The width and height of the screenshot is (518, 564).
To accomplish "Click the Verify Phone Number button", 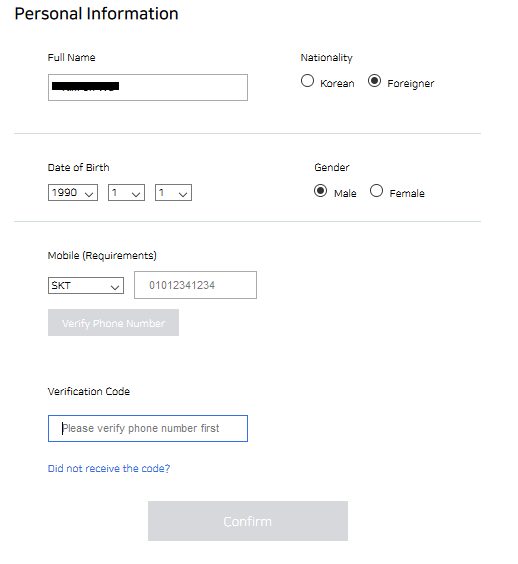I will tap(113, 323).
